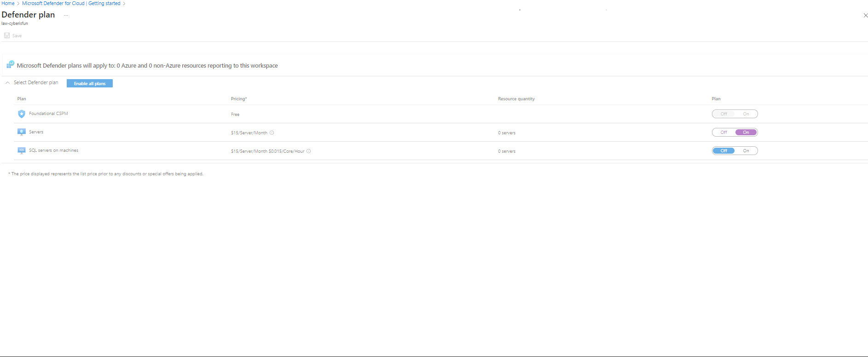Click the 0 servers value in Servers row
Screen dimensions: 868x357
(x=507, y=133)
